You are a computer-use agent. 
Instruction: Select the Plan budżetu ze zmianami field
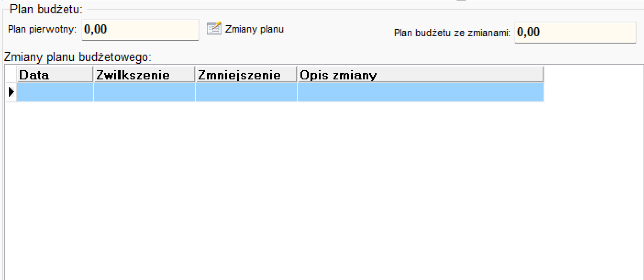(575, 32)
